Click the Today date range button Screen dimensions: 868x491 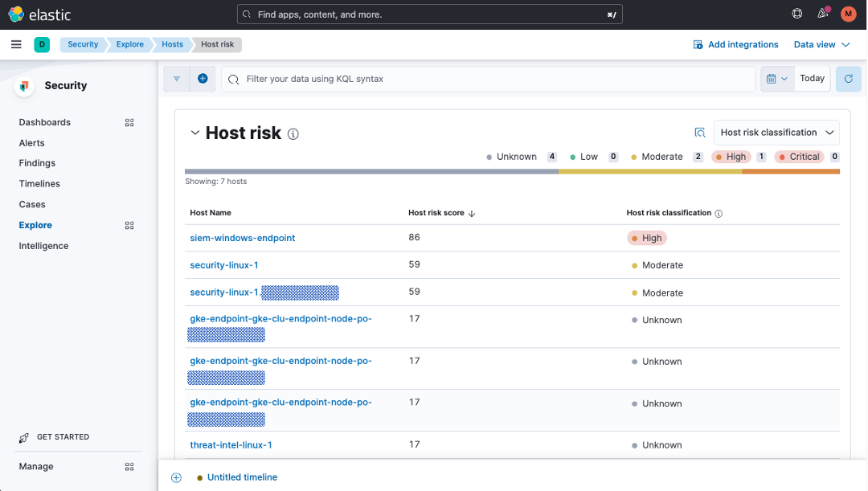click(x=812, y=79)
